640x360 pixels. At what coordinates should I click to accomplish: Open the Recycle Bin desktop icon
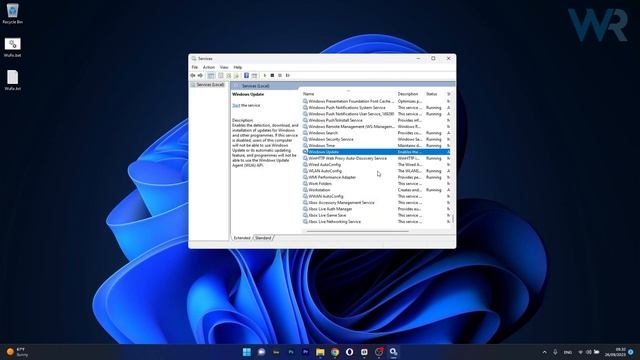pos(12,13)
